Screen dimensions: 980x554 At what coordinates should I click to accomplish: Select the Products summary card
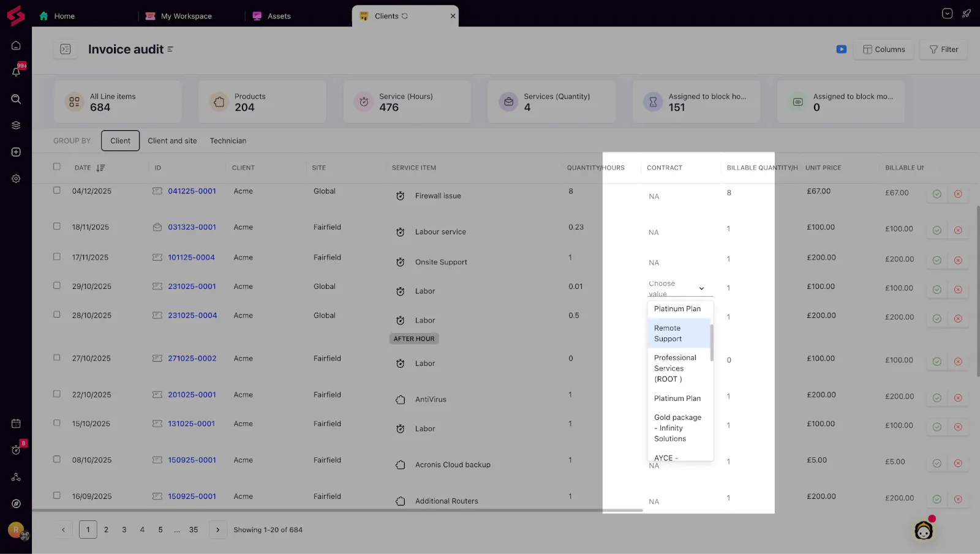coord(262,102)
